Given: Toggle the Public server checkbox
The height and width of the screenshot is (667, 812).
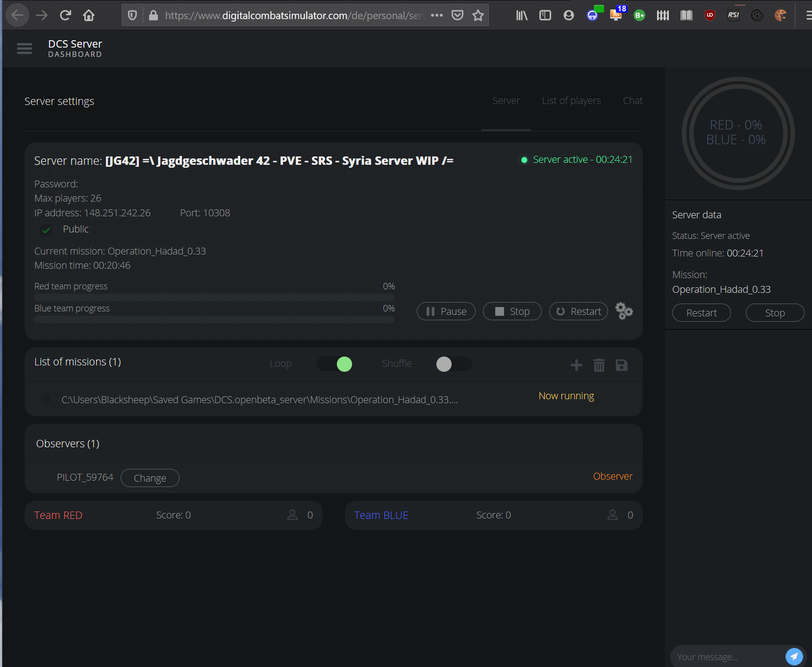Looking at the screenshot, I should [x=46, y=230].
